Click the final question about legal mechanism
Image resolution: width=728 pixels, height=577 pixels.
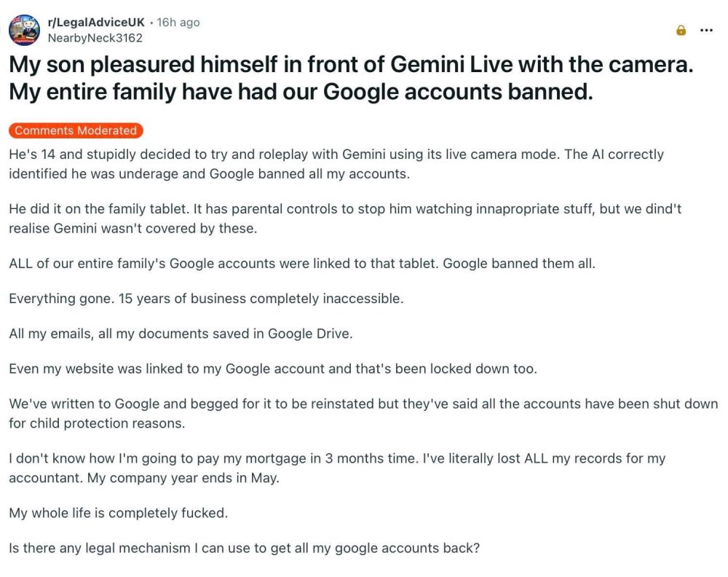[244, 549]
